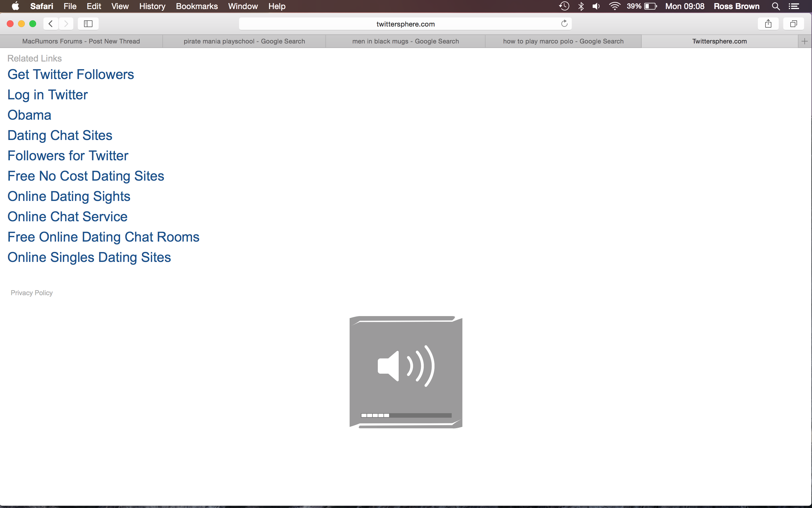812x508 pixels.
Task: Switch to men in black mugs tab
Action: pos(406,41)
